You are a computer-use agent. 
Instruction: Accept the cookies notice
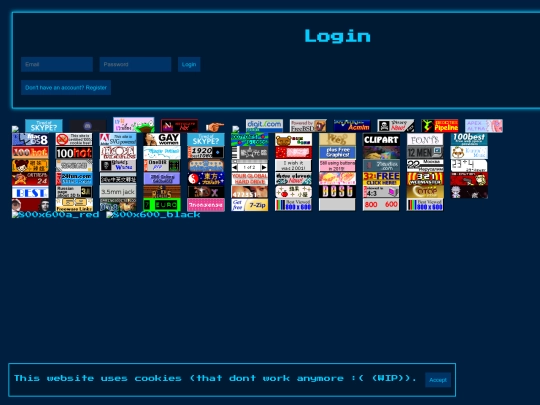(x=438, y=380)
